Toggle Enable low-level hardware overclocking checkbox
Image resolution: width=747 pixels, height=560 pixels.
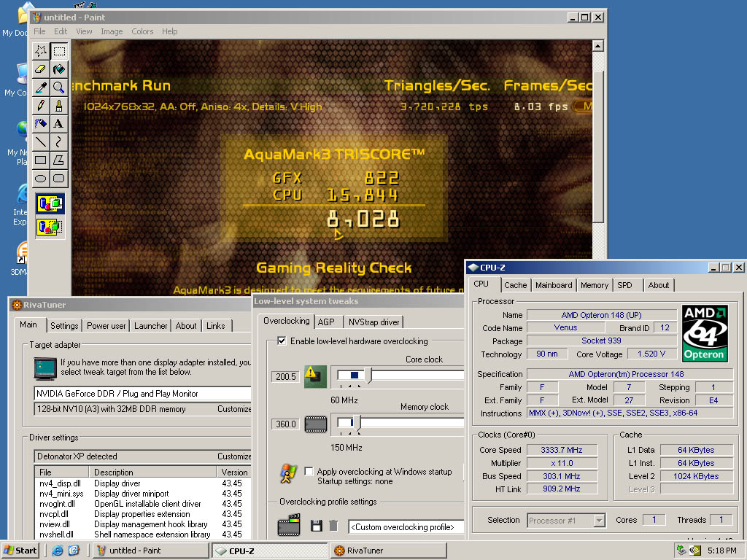[x=282, y=341]
